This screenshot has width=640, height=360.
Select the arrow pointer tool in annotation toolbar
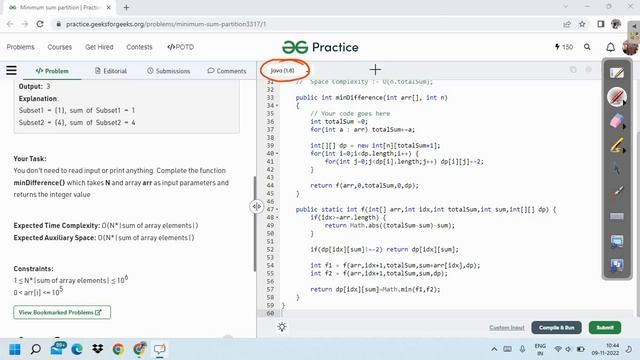click(617, 169)
